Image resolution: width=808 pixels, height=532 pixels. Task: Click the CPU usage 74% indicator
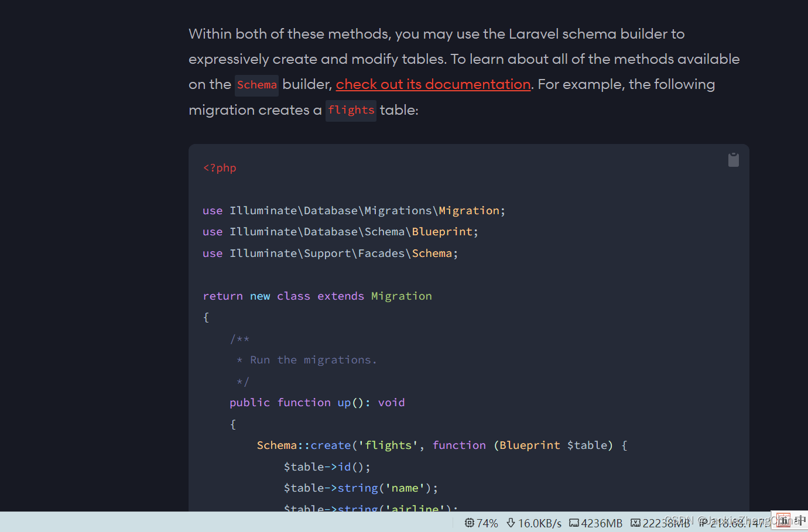click(481, 523)
